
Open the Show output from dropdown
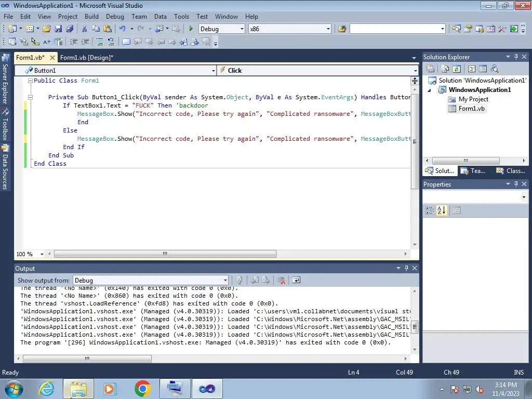[x=225, y=280]
